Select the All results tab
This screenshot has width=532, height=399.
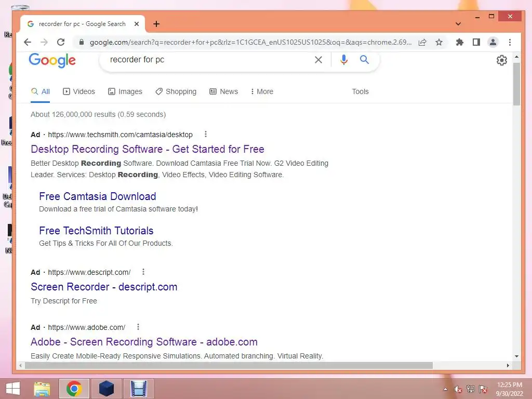coord(41,91)
